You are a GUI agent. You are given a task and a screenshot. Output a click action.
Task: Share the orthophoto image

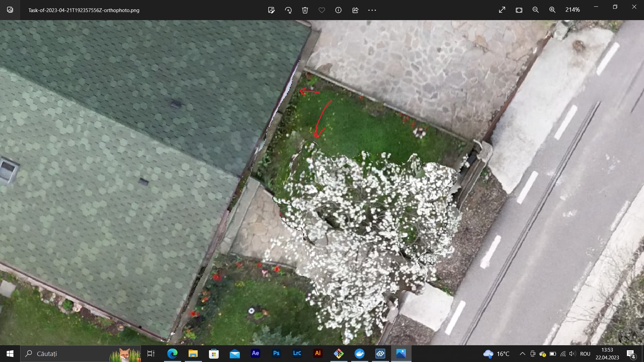(355, 10)
